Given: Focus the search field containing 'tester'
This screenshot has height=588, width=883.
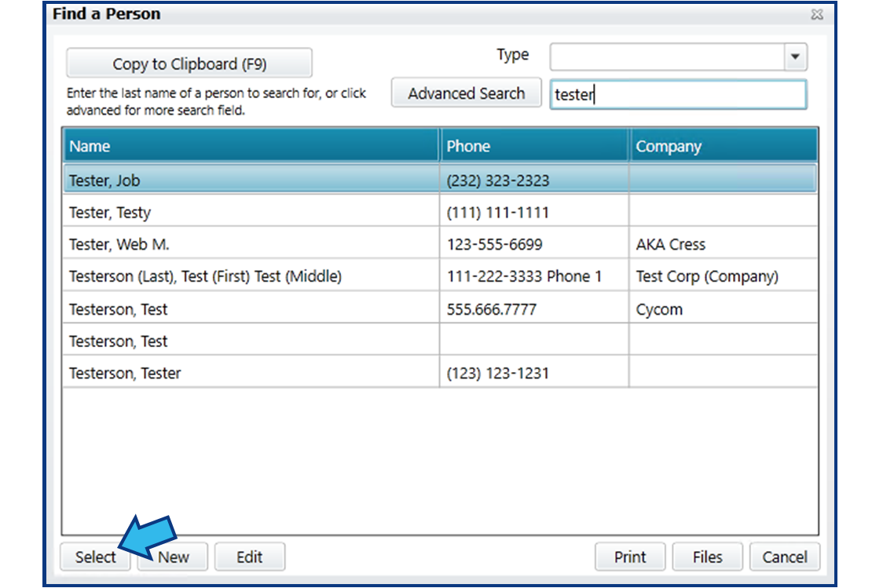Looking at the screenshot, I should click(678, 94).
